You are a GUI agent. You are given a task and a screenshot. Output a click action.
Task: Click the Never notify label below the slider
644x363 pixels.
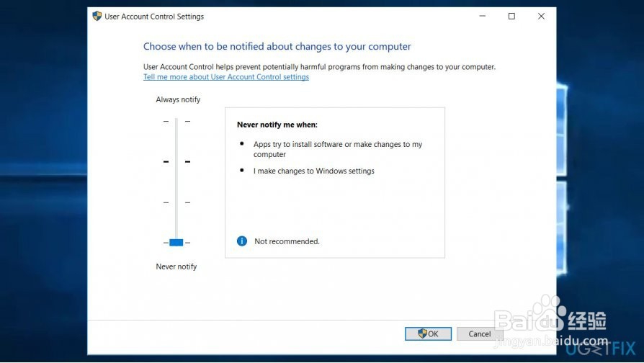tap(176, 266)
